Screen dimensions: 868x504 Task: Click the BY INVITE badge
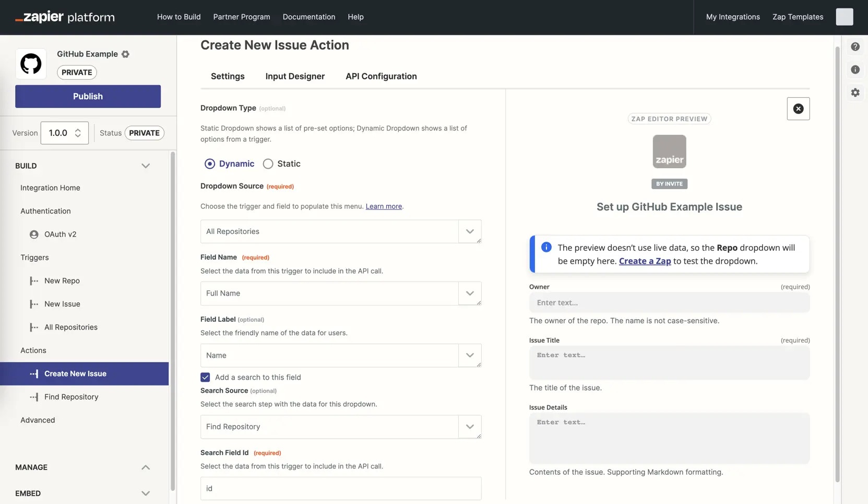(x=669, y=184)
